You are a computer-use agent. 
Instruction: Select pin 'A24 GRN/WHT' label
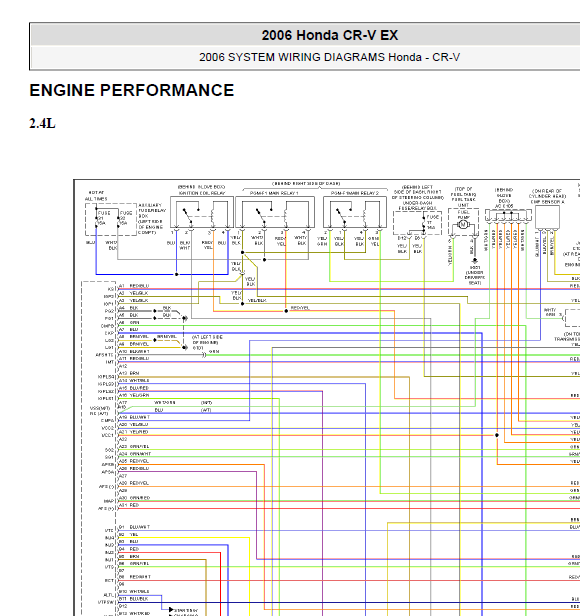[135, 454]
